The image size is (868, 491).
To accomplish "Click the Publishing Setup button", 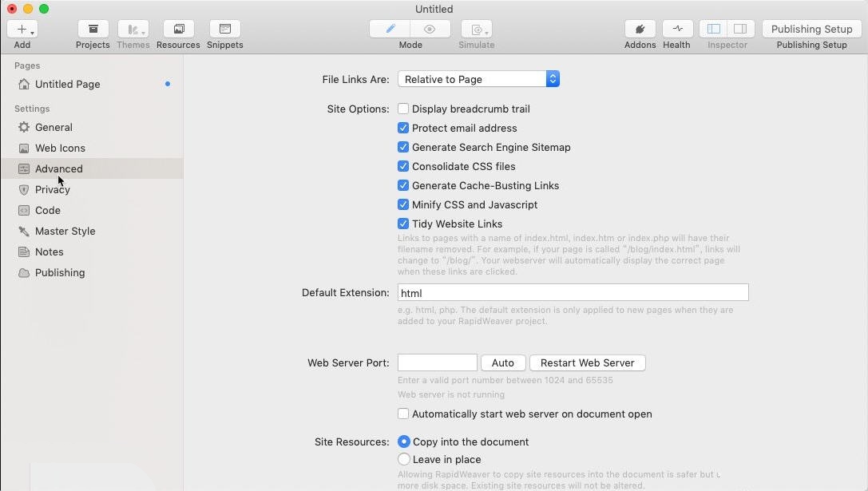I will click(x=811, y=30).
